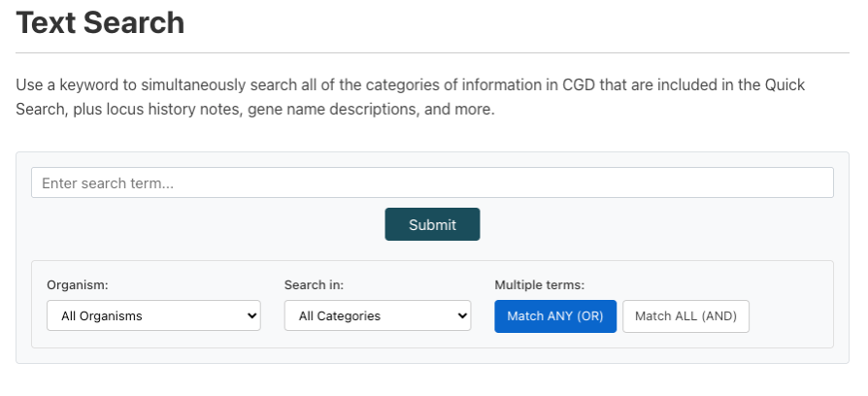Enable the Match ALL (AND) option

point(685,316)
